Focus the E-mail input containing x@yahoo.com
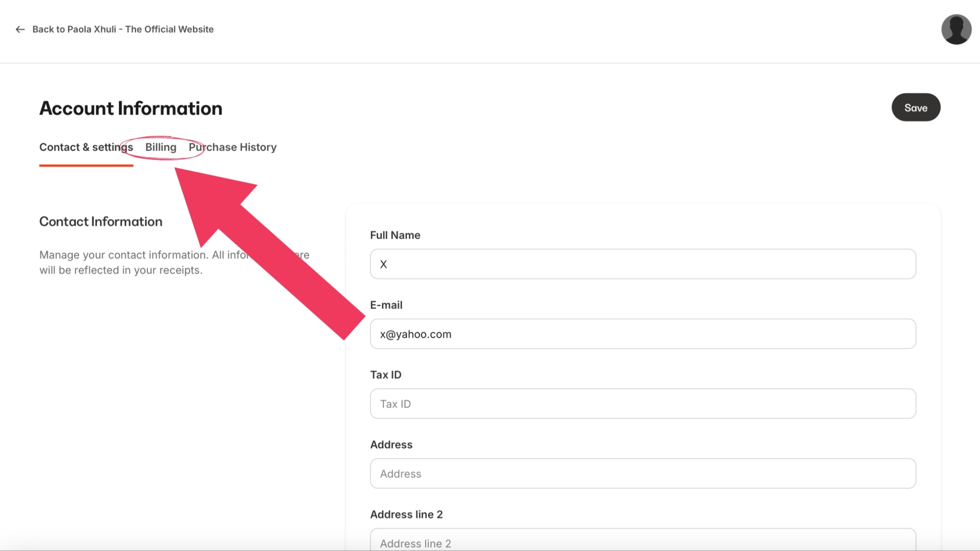Image resolution: width=980 pixels, height=551 pixels. pos(643,334)
